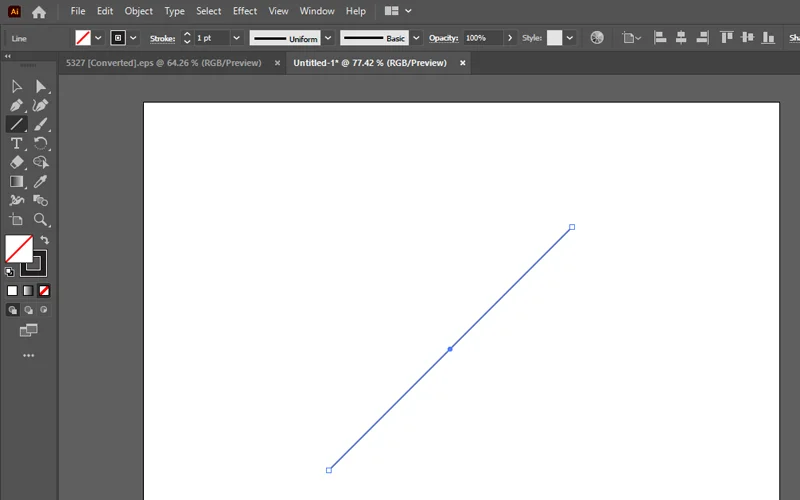
Task: Click the large Fill color swatch
Action: 18,248
